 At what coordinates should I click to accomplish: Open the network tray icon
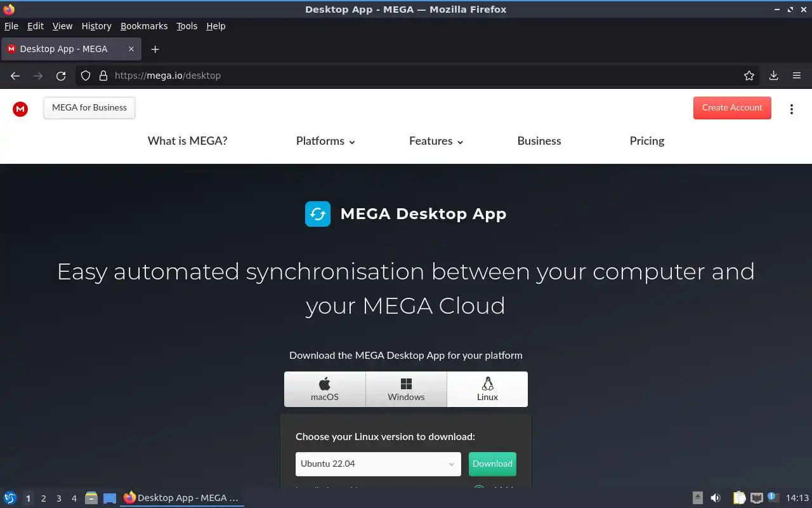756,498
